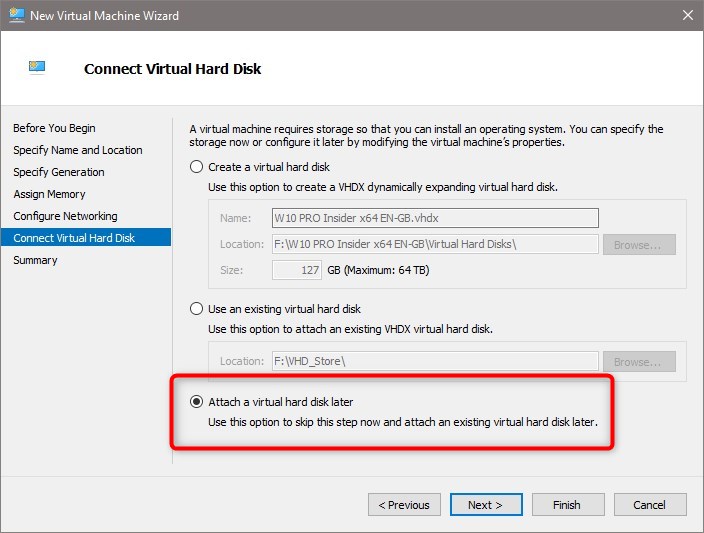Switch to Configure Networking step

pyautogui.click(x=66, y=216)
